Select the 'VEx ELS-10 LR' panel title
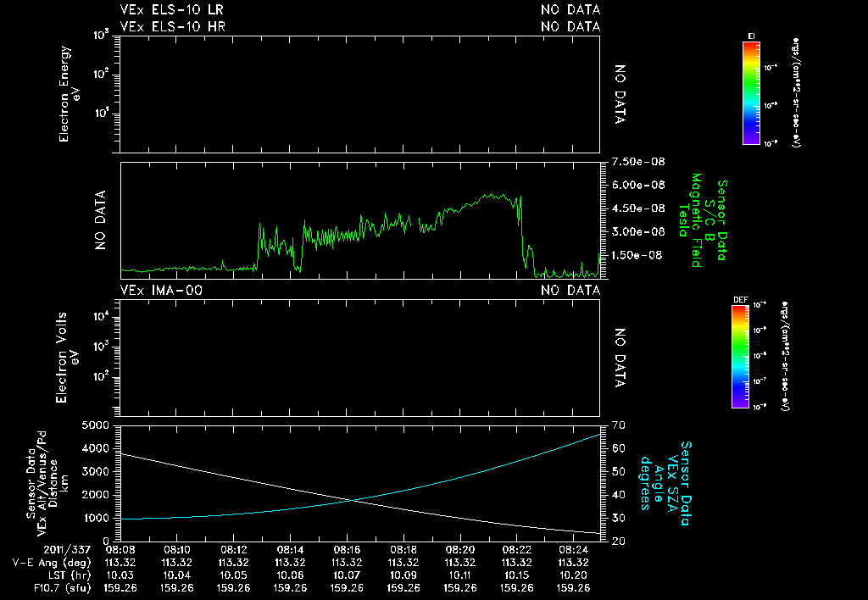The image size is (868, 600). 172,9
